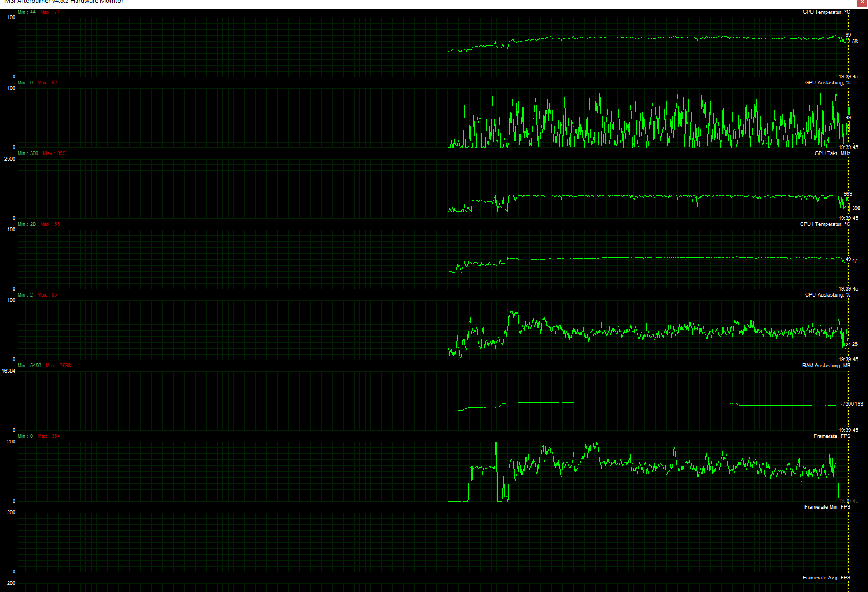Click the current value '999' on GPU Takt graph
This screenshot has width=868, height=592.
pyautogui.click(x=848, y=194)
